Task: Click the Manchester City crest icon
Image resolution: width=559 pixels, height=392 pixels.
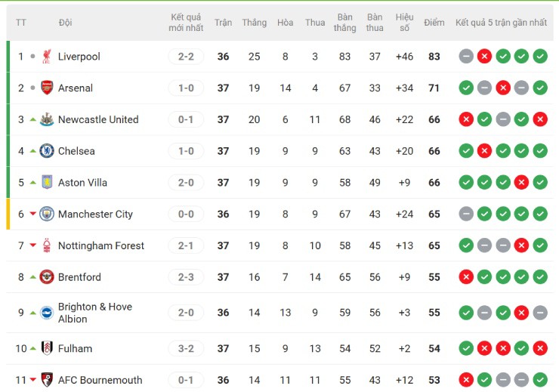Action: (x=47, y=214)
